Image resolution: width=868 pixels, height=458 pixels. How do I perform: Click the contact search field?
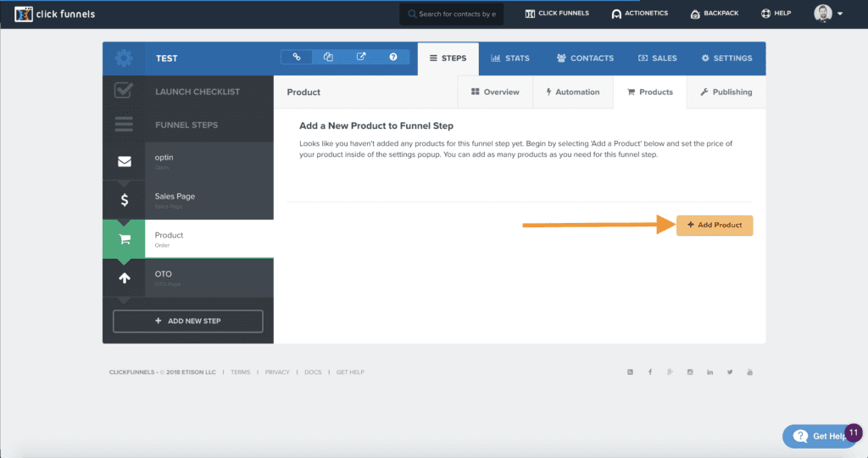452,14
